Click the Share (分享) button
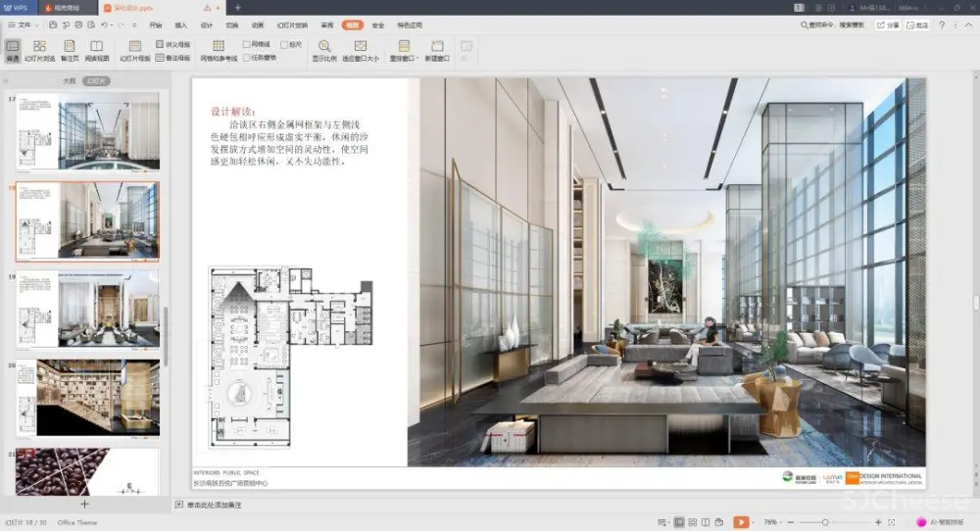 [x=888, y=24]
